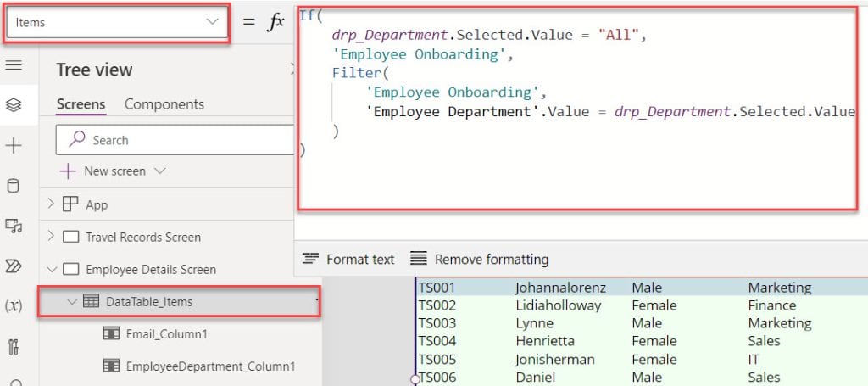Viewport: 868px width, 386px height.
Task: Click the DataTable_Items table icon
Action: (91, 301)
